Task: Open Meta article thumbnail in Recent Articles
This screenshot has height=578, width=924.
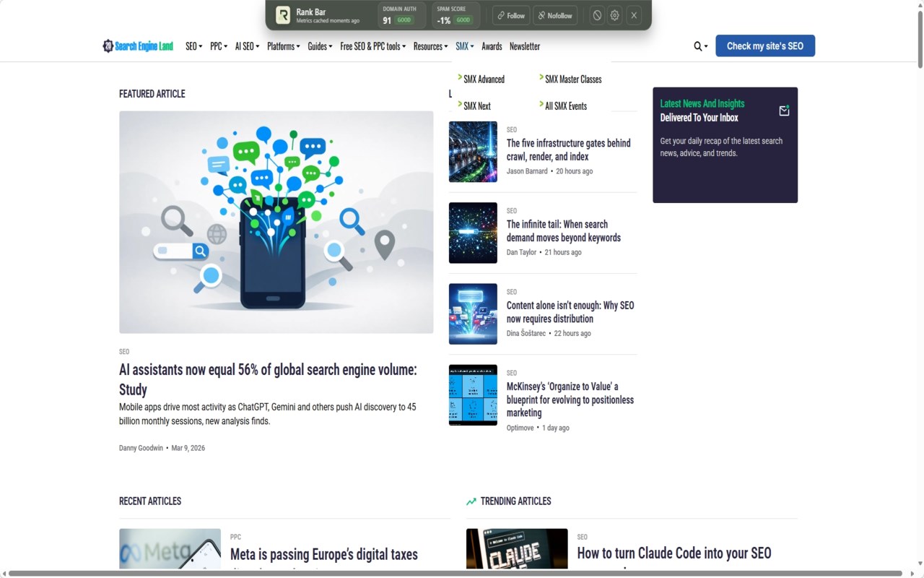Action: [170, 548]
